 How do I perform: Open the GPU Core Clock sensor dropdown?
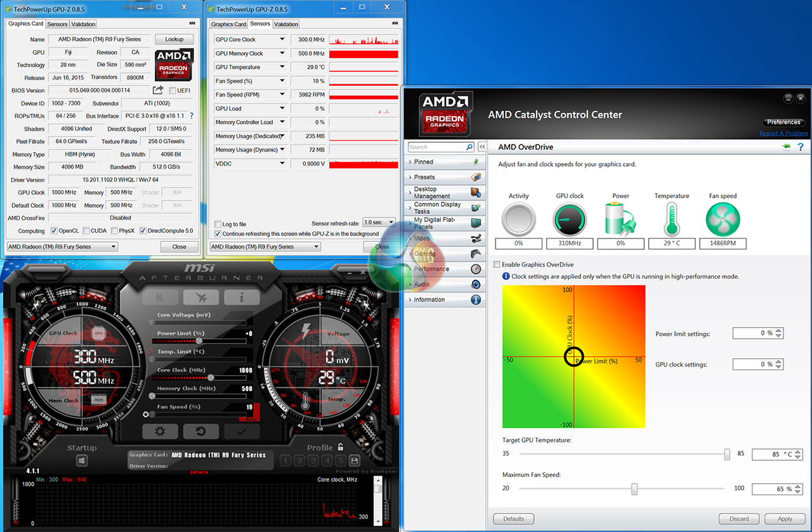tap(282, 39)
